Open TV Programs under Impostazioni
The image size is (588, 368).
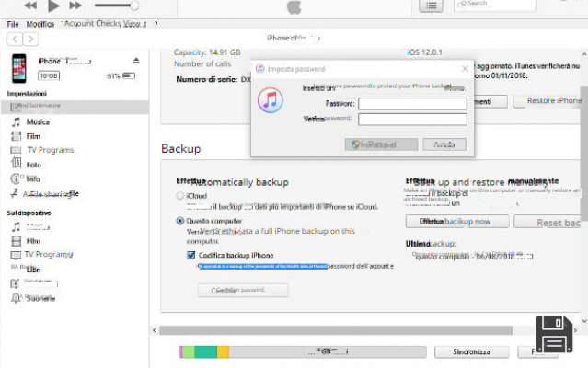pyautogui.click(x=51, y=150)
